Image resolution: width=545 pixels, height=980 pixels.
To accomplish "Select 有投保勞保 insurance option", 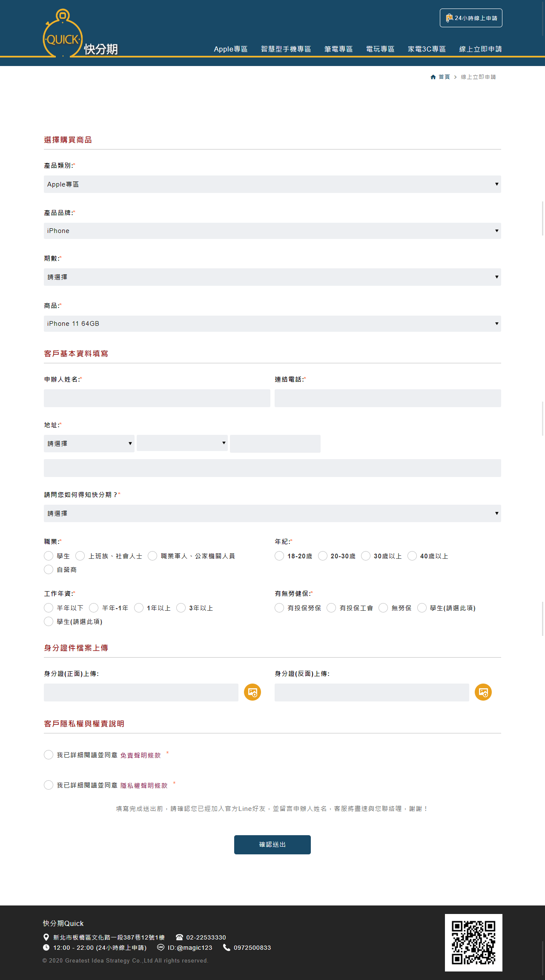I will (279, 608).
